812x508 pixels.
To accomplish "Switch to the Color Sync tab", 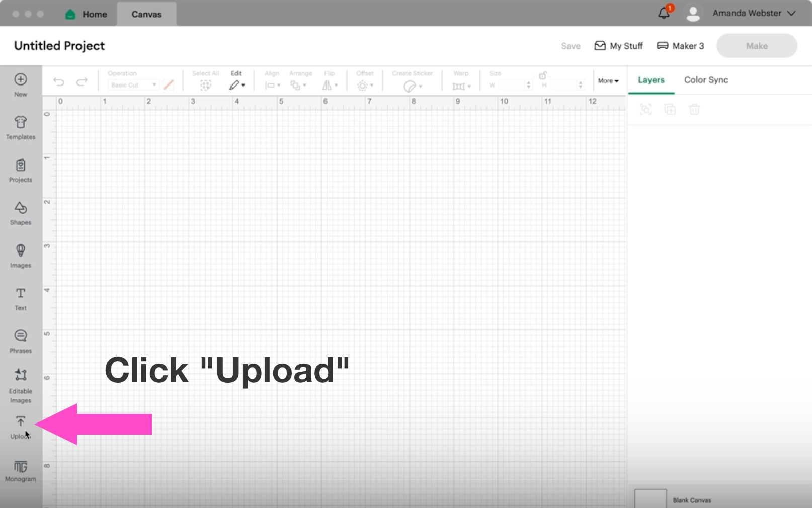I will [706, 80].
